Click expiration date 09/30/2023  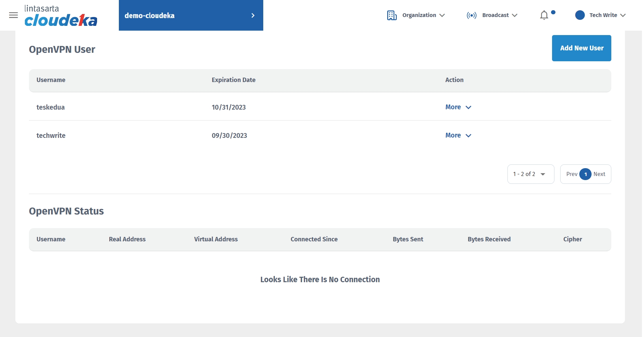(x=229, y=135)
